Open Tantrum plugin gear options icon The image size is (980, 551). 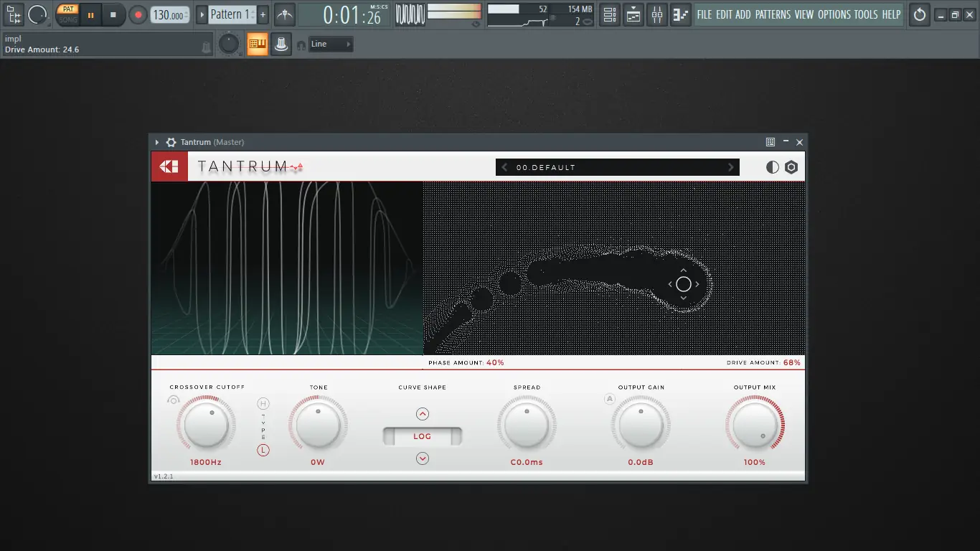pos(171,142)
